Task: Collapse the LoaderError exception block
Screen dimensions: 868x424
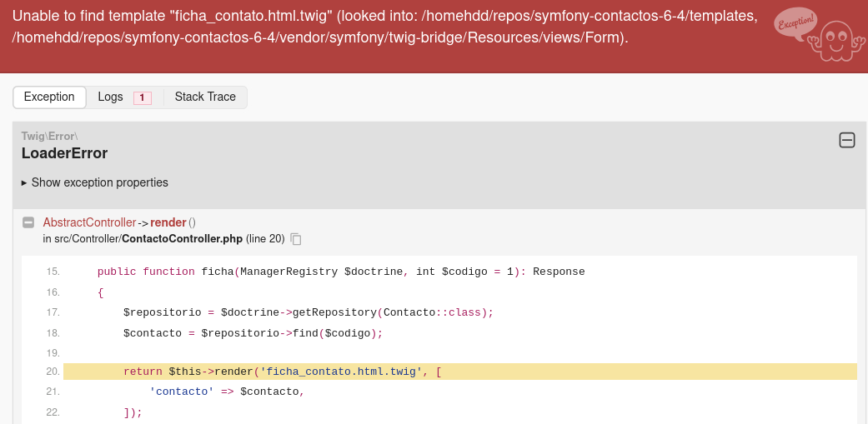Action: [847, 141]
